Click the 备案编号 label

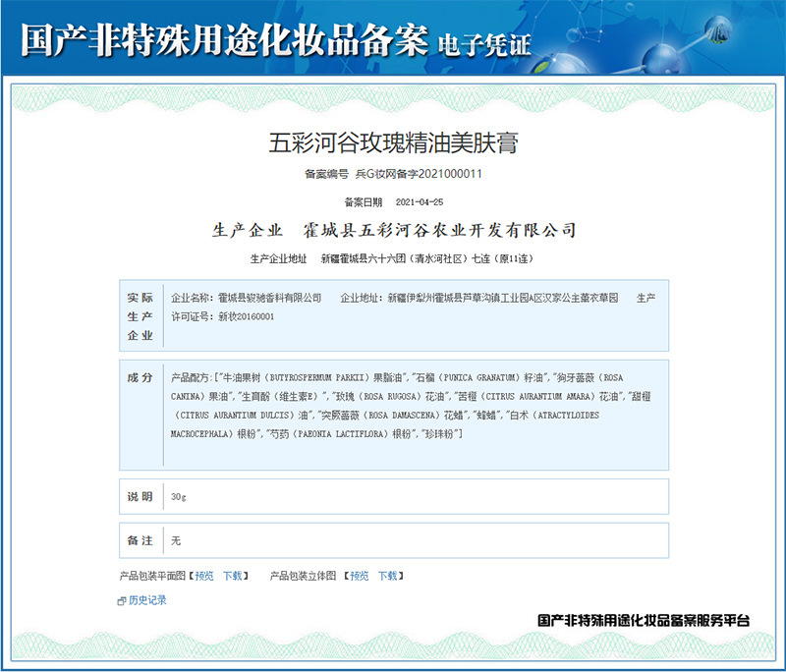point(326,174)
